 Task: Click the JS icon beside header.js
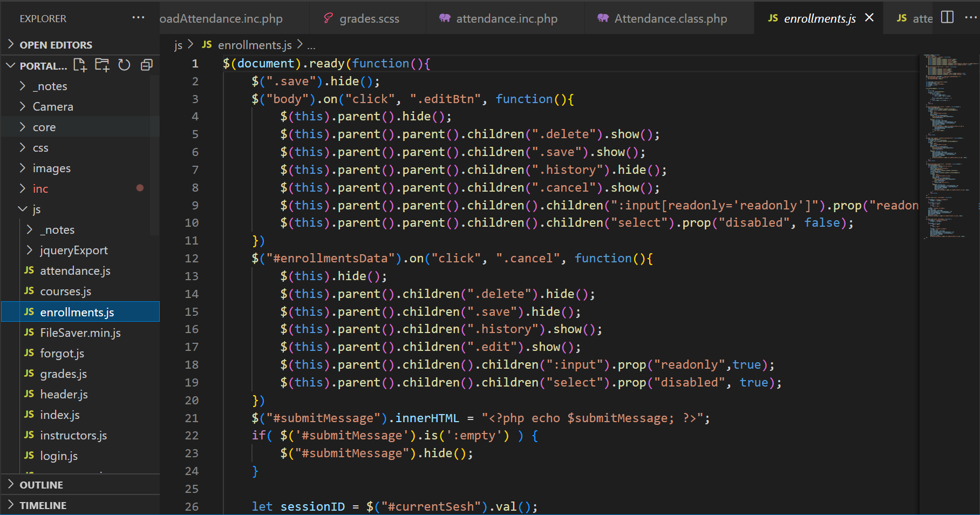(x=29, y=394)
